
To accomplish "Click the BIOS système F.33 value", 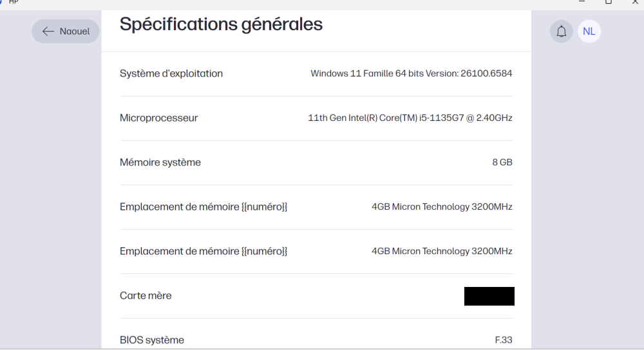I will 503,340.
